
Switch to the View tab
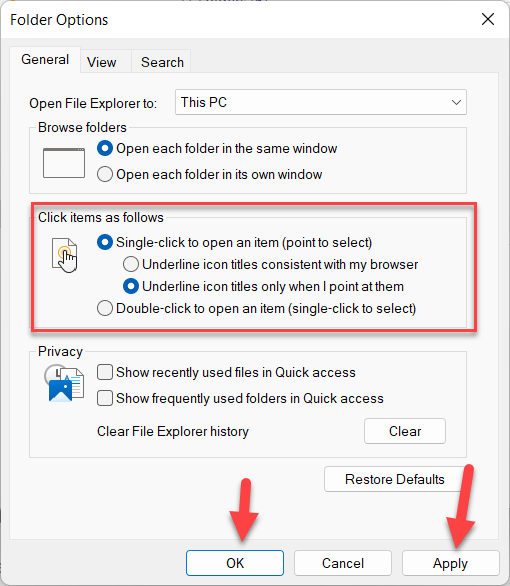[x=102, y=62]
